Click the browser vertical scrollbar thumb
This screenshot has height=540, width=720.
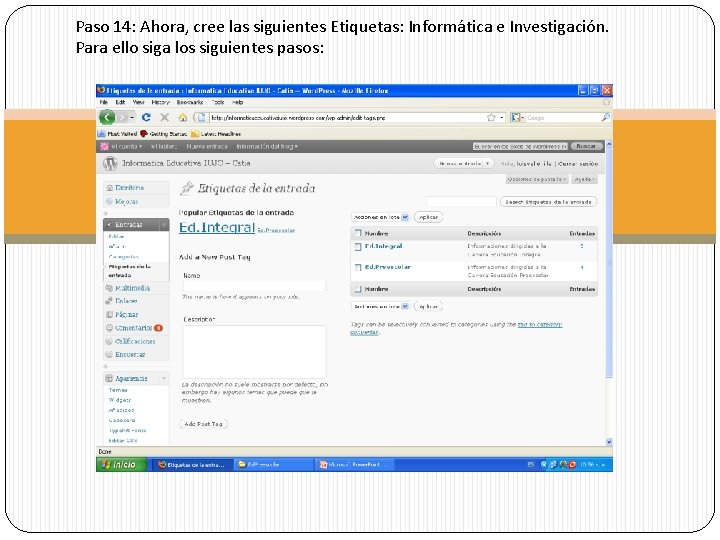click(x=609, y=262)
